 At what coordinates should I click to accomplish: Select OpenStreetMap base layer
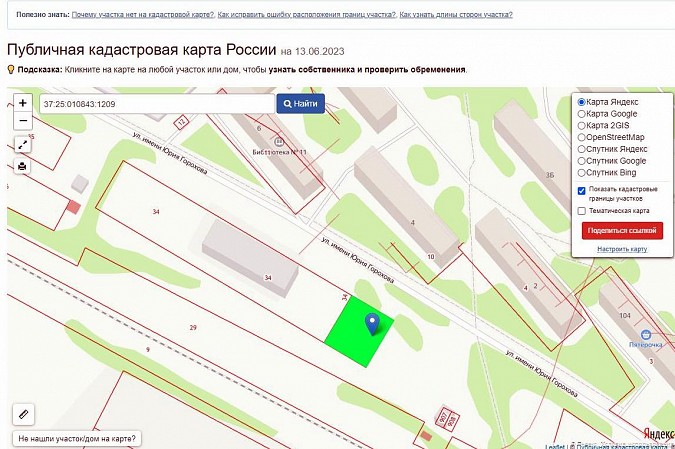tap(581, 137)
